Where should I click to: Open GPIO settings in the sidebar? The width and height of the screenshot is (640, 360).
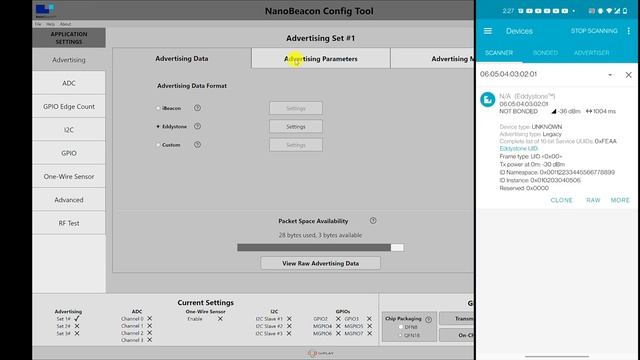(69, 153)
